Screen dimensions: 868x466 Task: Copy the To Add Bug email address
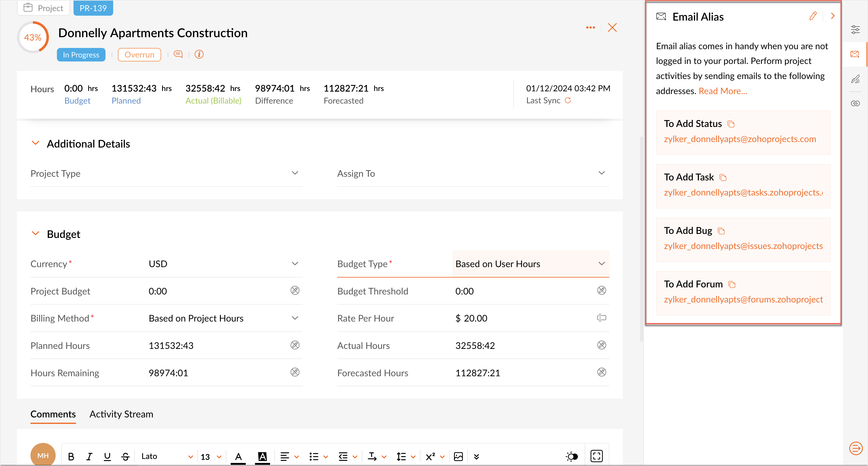[x=721, y=231]
